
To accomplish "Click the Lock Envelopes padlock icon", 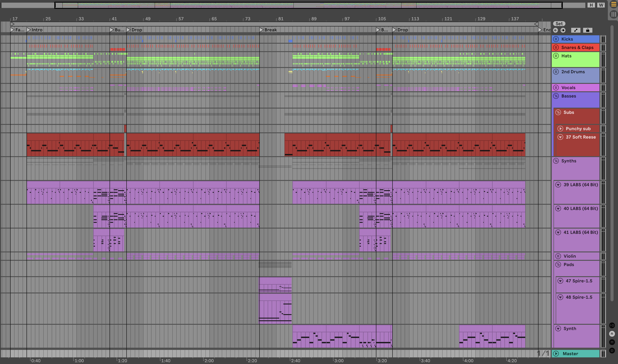I will [x=588, y=30].
